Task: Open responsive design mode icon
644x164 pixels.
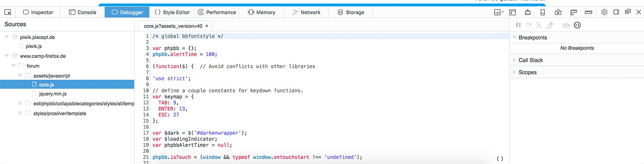Action: click(542, 12)
